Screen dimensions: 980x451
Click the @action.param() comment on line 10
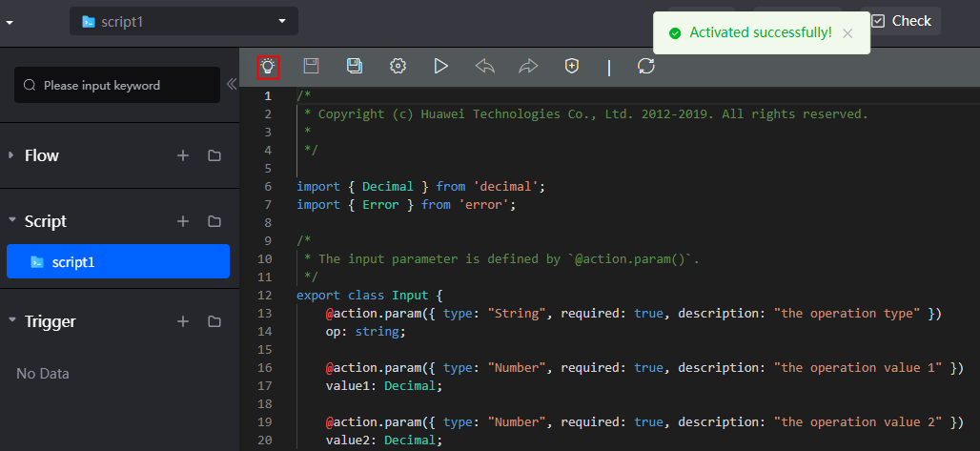click(501, 258)
